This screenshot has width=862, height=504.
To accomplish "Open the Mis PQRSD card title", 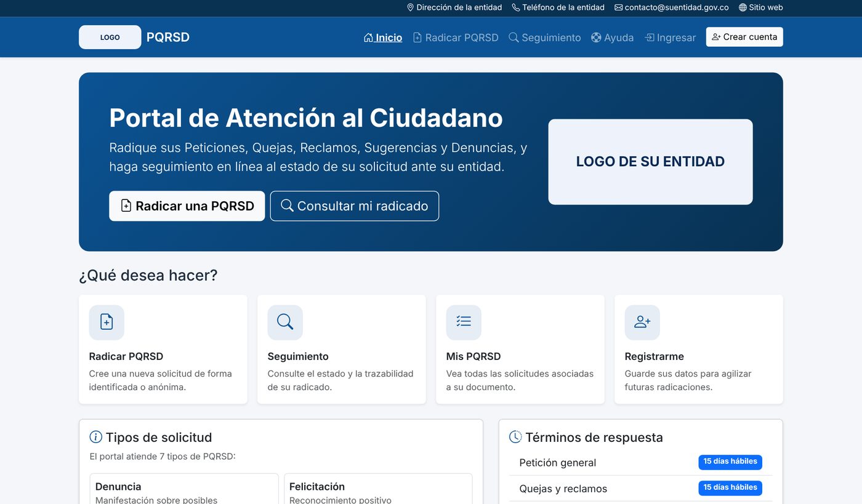I will click(x=473, y=356).
